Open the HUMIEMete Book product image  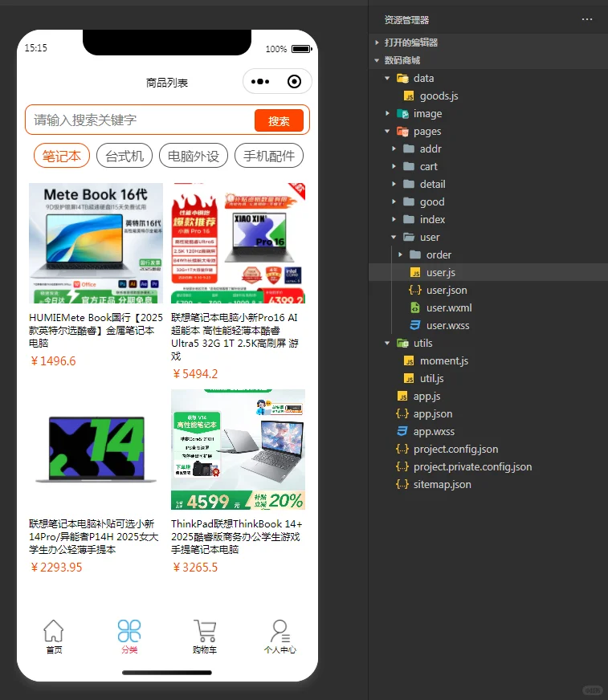(x=96, y=243)
